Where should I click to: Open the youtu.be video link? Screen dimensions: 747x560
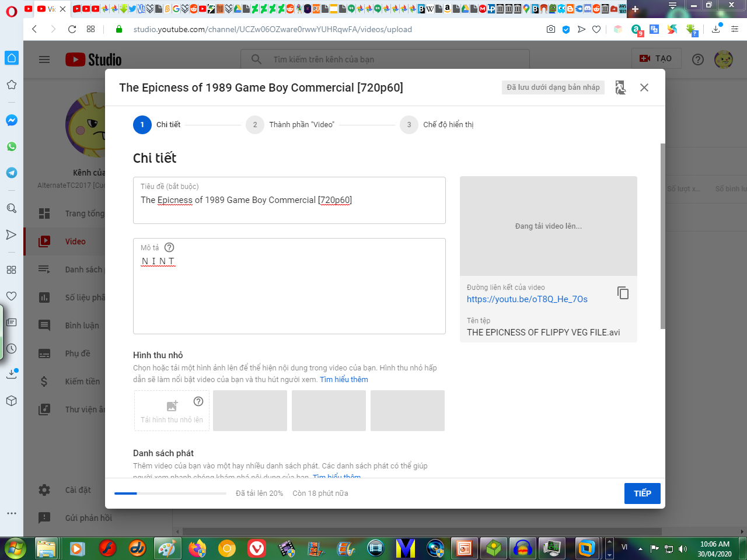527,299
